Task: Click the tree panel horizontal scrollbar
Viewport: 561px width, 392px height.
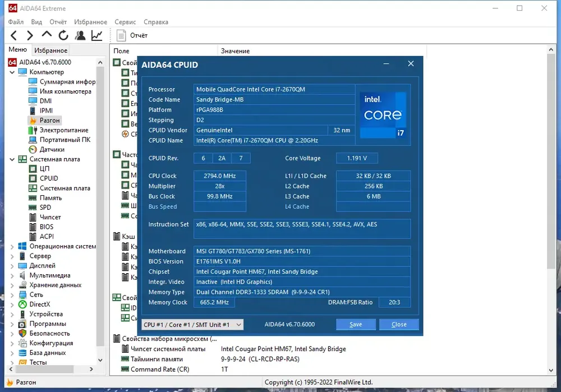Action: pos(51,369)
